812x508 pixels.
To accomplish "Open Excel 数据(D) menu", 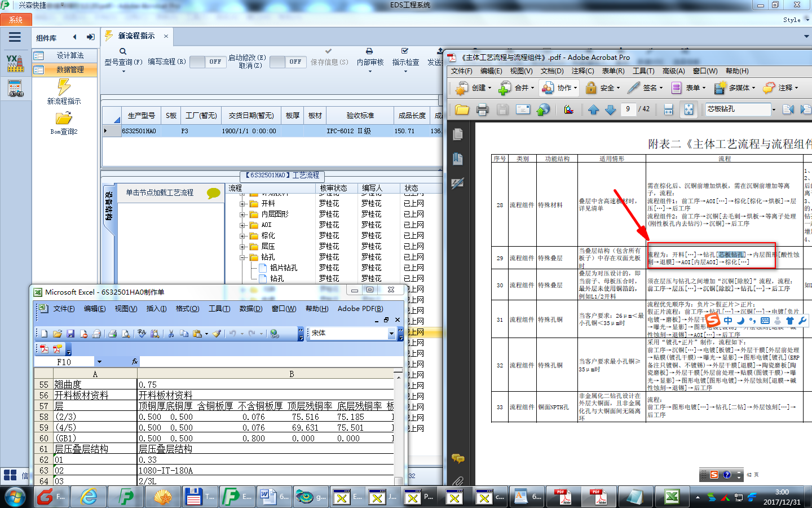I will [250, 309].
